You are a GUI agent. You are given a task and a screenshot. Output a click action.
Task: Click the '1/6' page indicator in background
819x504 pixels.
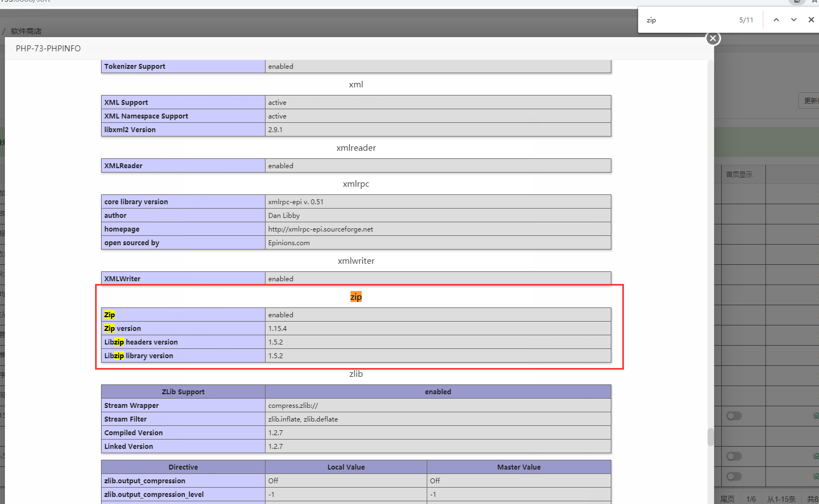click(751, 499)
